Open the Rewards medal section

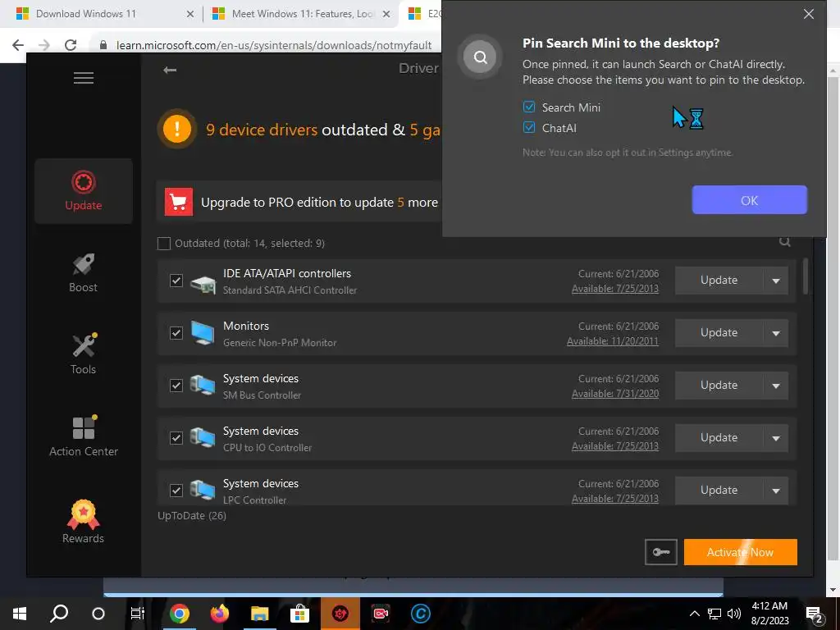click(84, 523)
